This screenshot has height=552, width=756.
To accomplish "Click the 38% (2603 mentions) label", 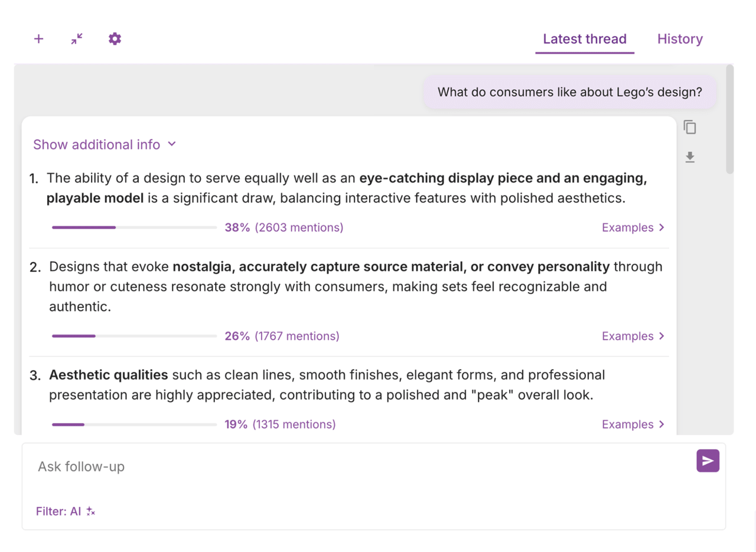I will (283, 228).
